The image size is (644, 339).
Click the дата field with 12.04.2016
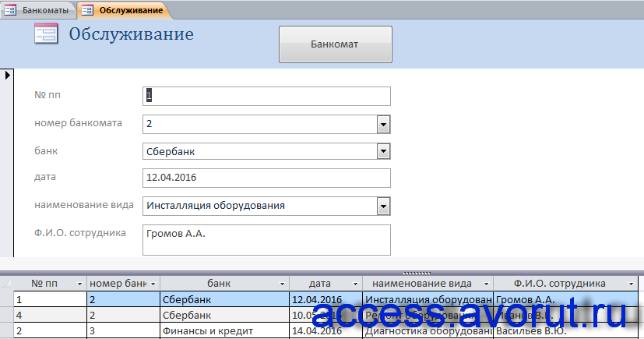pyautogui.click(x=266, y=178)
